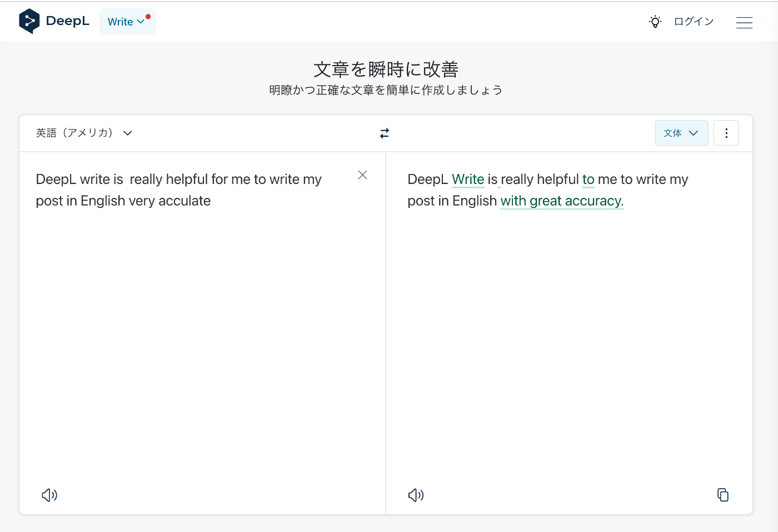
Task: Click the subtitle 明瞭かつ正確な文章を簡単に作成しましょう
Action: tap(386, 90)
